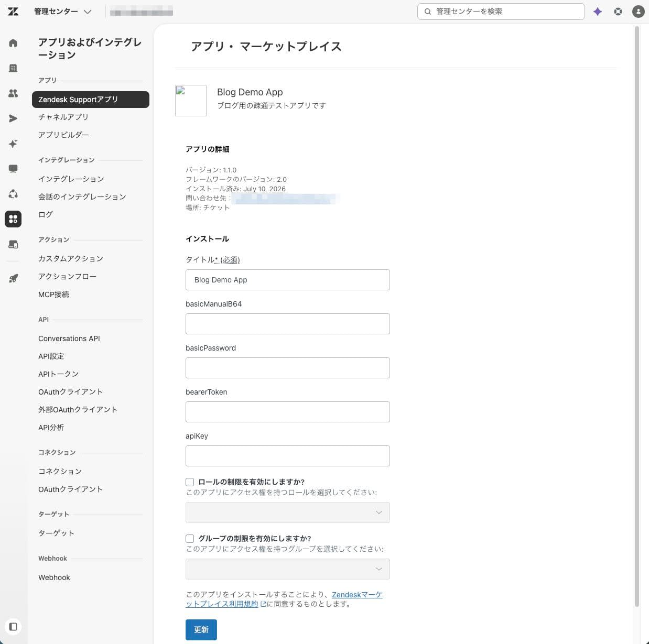
Task: Select Zendesk Supportアプリ menu item
Action: [x=91, y=100]
